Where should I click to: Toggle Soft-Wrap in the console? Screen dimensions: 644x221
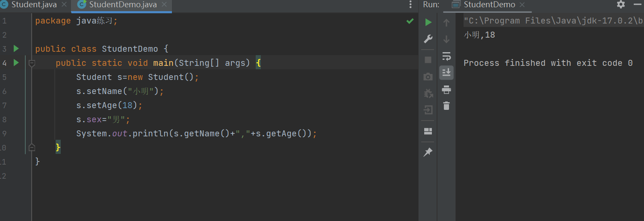446,56
